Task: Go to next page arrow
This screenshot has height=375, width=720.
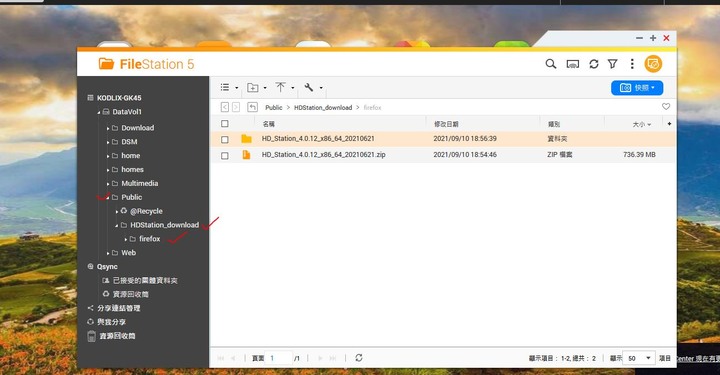Action: 320,358
